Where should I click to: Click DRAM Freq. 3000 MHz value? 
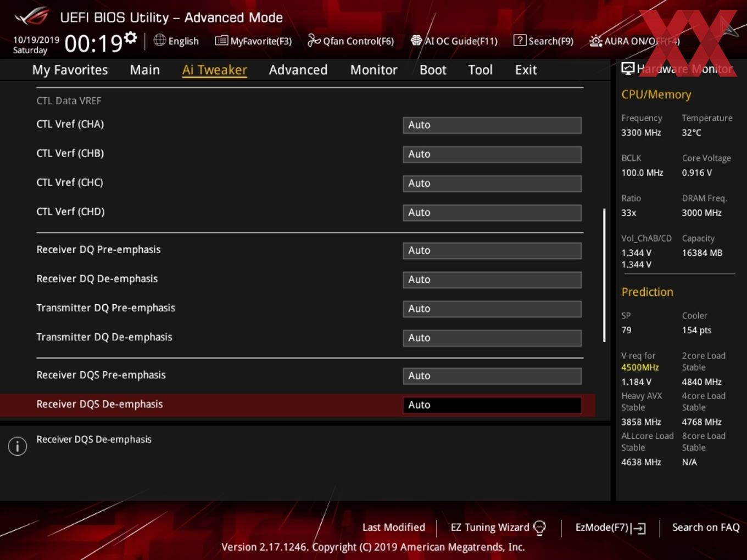[x=702, y=213]
